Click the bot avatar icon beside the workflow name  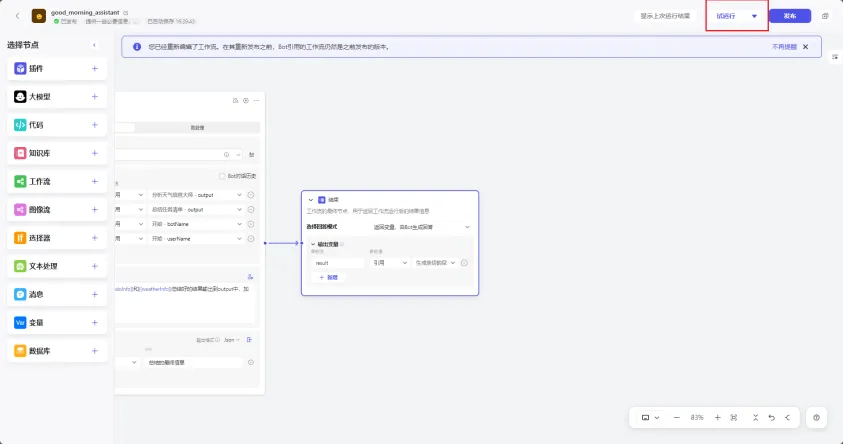coord(39,16)
